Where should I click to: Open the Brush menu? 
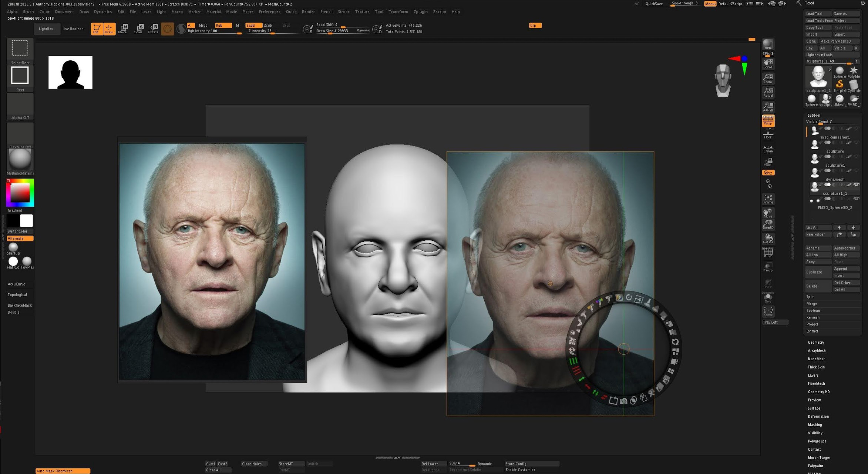point(28,12)
